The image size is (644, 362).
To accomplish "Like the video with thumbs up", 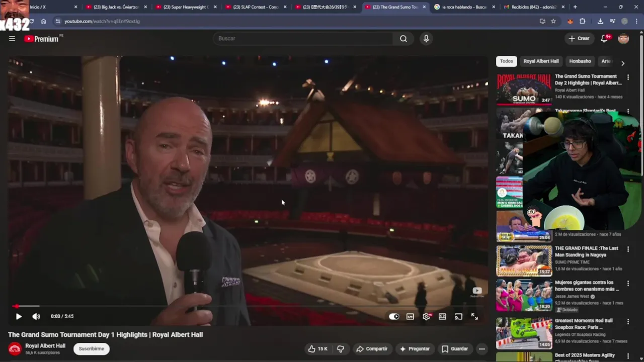I will click(317, 348).
